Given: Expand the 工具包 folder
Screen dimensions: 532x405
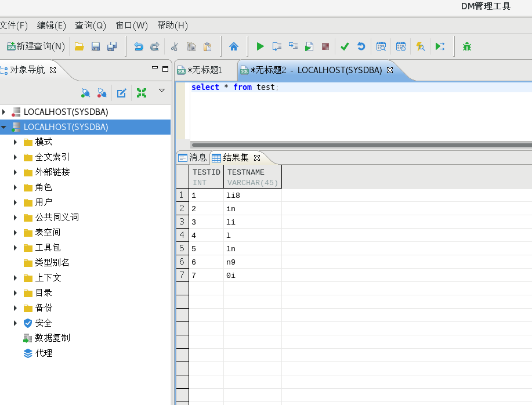Looking at the screenshot, I should pyautogui.click(x=15, y=248).
